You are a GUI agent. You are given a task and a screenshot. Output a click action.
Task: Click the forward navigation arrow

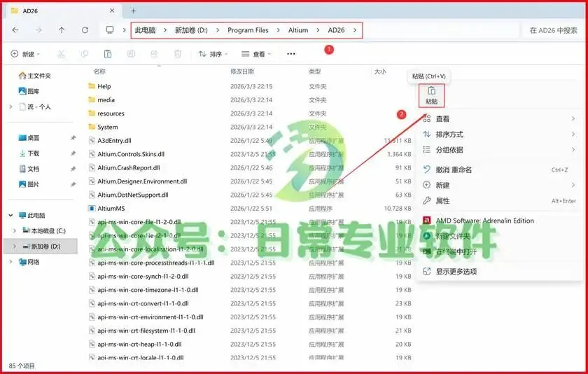coord(38,30)
